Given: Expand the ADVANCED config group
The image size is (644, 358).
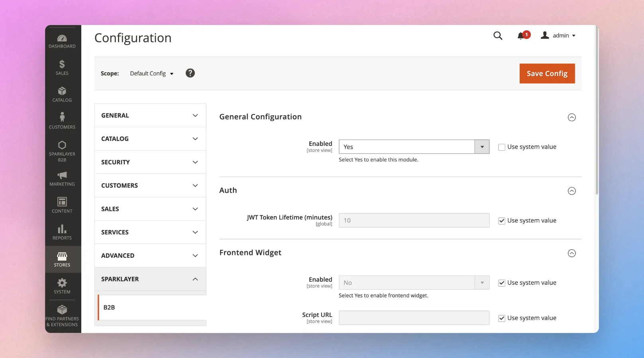Looking at the screenshot, I should tap(150, 256).
